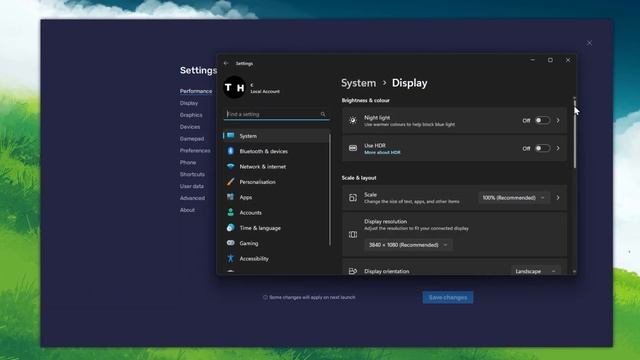Expand Use HDR settings chevron
Screen dimensions: 640x360
pos(558,148)
